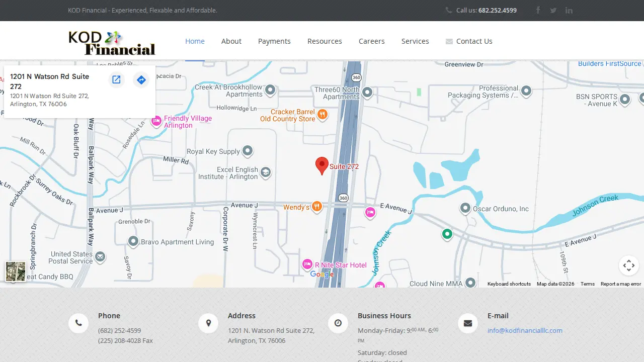Switch to satellite imagery thumbnail

16,271
